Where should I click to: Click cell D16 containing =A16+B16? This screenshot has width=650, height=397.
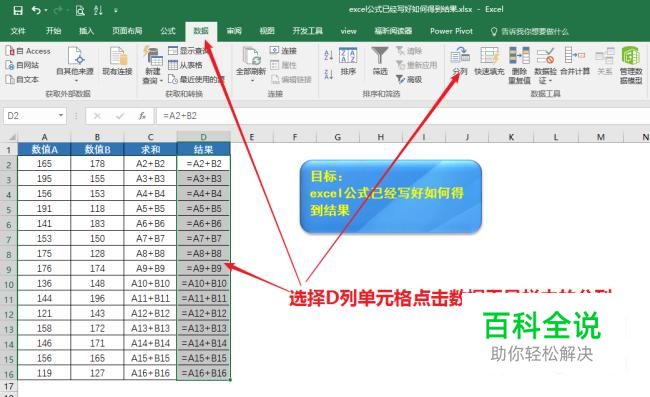204,373
